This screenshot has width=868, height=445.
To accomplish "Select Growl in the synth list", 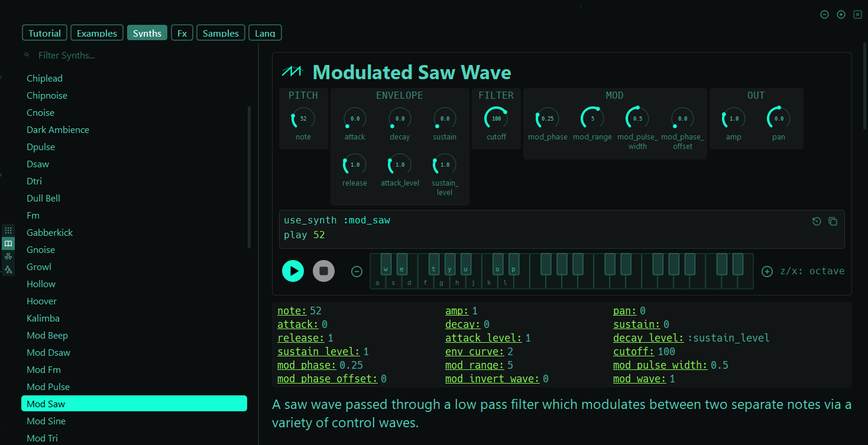I will pyautogui.click(x=134, y=267).
